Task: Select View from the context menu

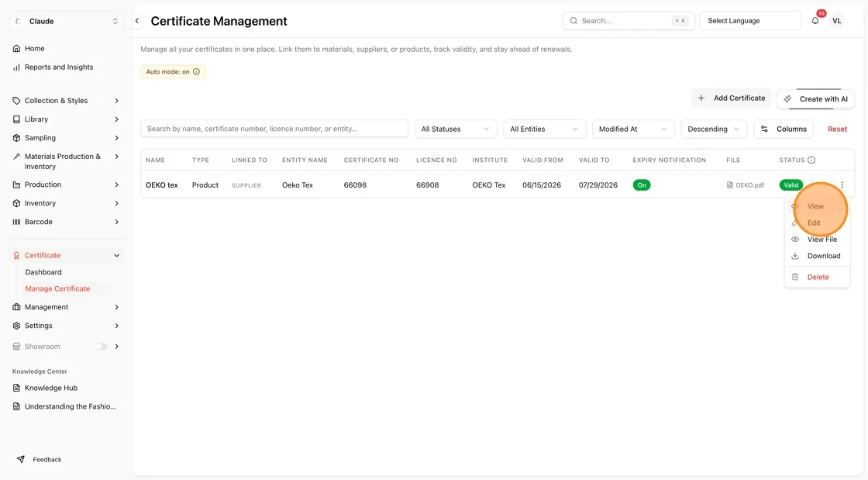Action: (817, 206)
